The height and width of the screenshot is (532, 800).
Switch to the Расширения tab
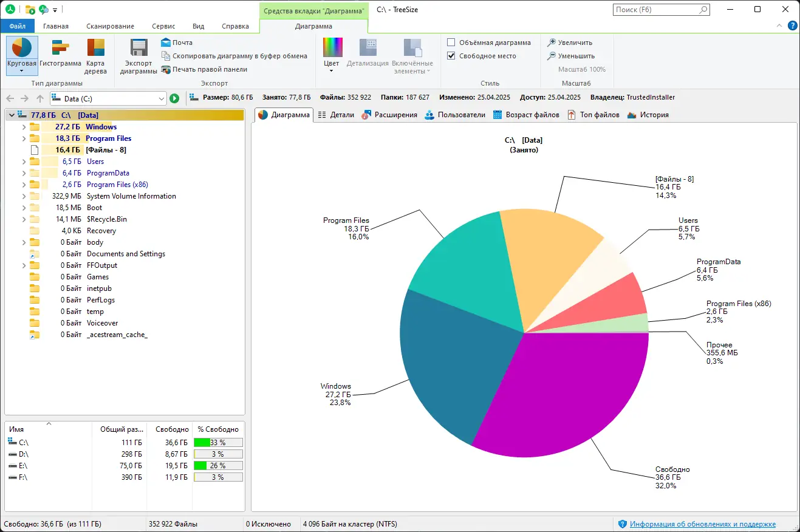pos(389,115)
